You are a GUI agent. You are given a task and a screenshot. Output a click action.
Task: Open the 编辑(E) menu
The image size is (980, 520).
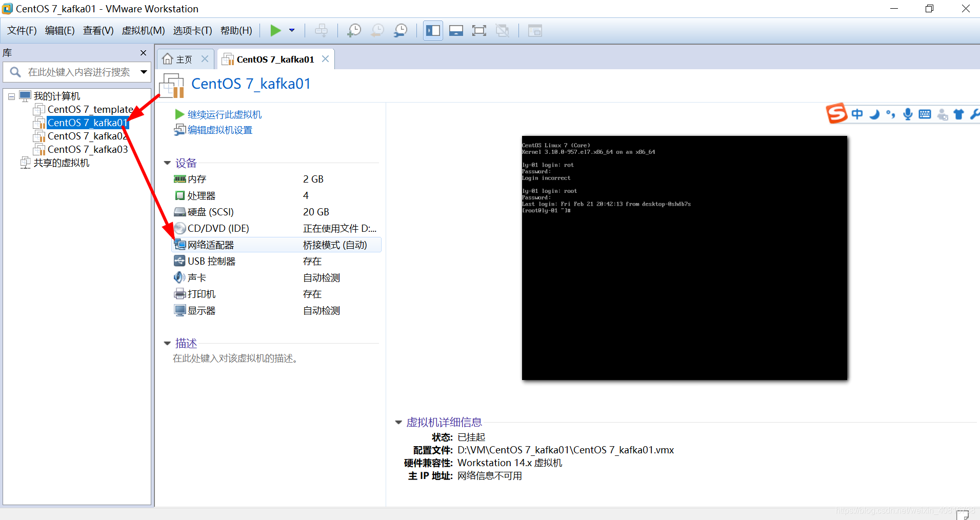click(60, 31)
